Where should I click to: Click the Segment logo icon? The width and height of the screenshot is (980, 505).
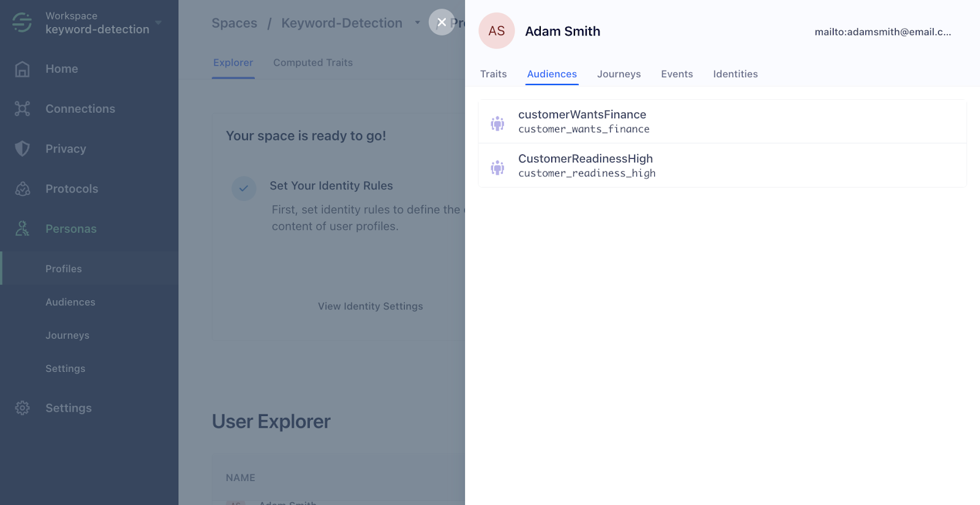[22, 23]
